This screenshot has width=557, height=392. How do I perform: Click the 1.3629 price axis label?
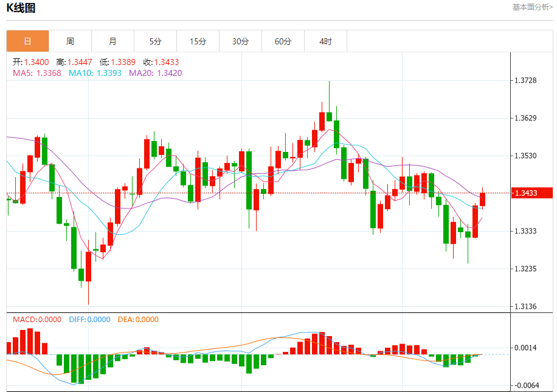coord(526,119)
